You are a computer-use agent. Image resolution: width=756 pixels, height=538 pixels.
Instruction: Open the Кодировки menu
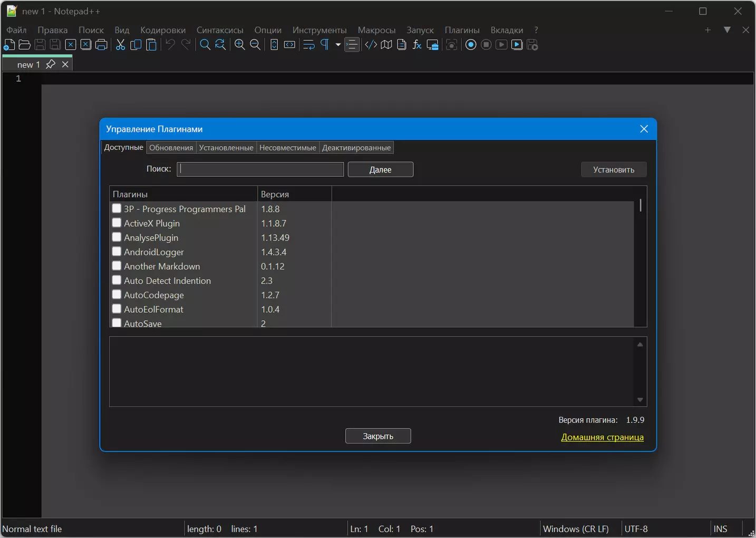pyautogui.click(x=163, y=30)
